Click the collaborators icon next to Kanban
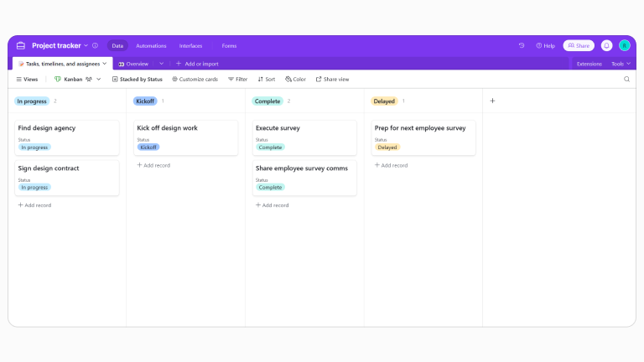644x362 pixels. pyautogui.click(x=89, y=80)
